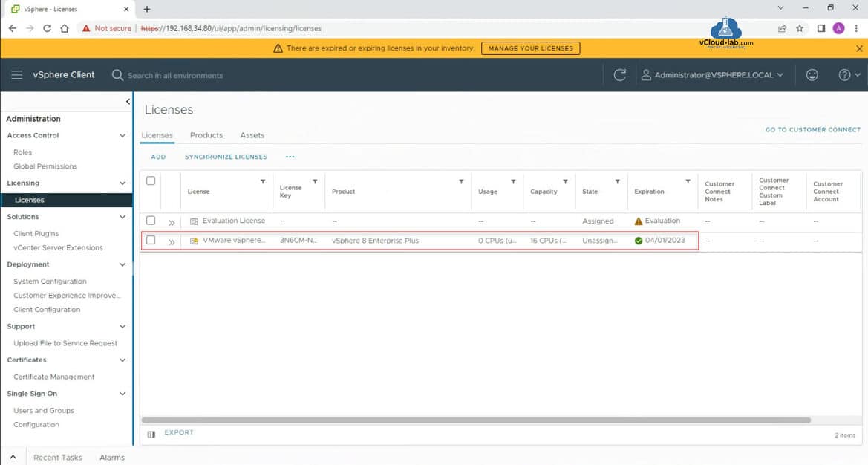This screenshot has width=868, height=465.
Task: Open the Alarms tab
Action: coord(112,458)
